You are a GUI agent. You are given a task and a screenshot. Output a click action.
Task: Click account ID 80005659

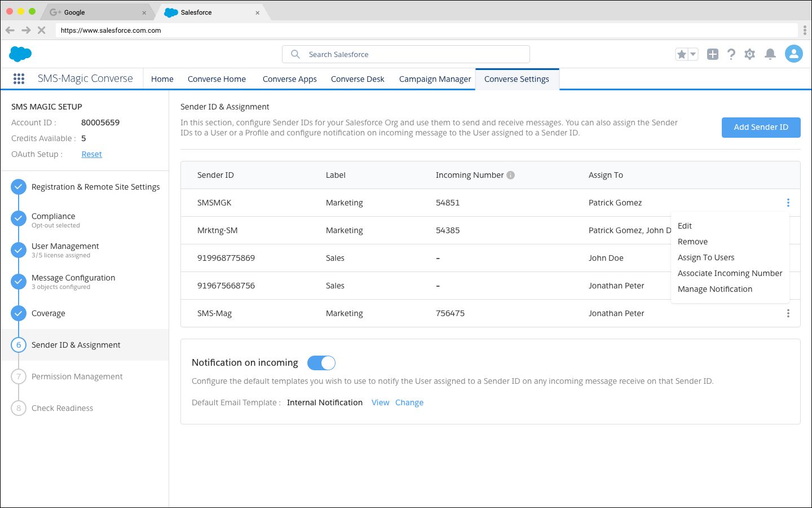point(100,122)
